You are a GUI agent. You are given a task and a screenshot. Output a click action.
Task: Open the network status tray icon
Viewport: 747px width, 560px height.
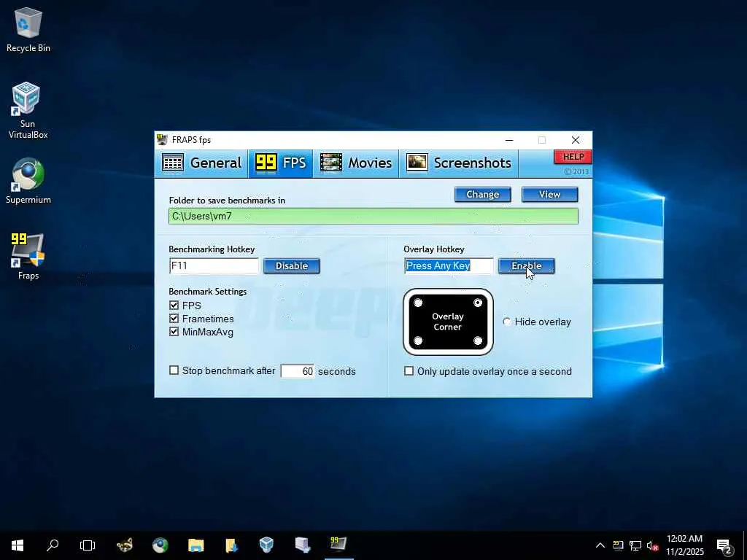click(635, 545)
